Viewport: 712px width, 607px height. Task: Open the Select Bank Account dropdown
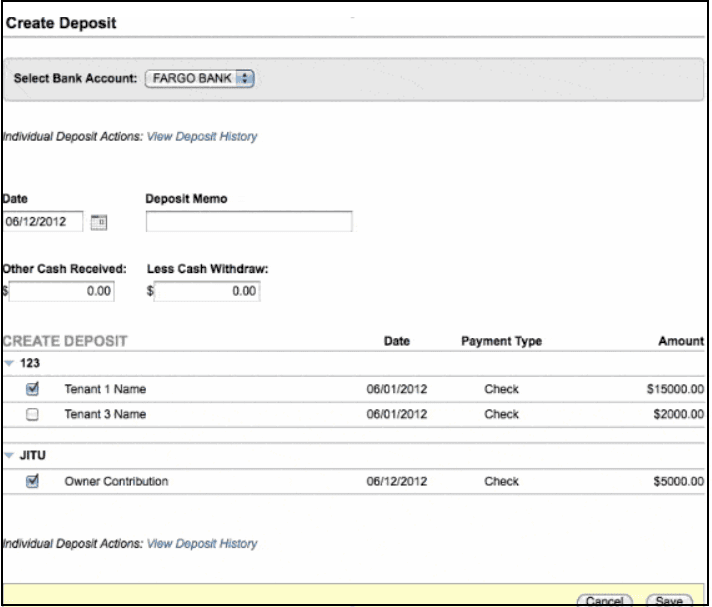point(201,78)
